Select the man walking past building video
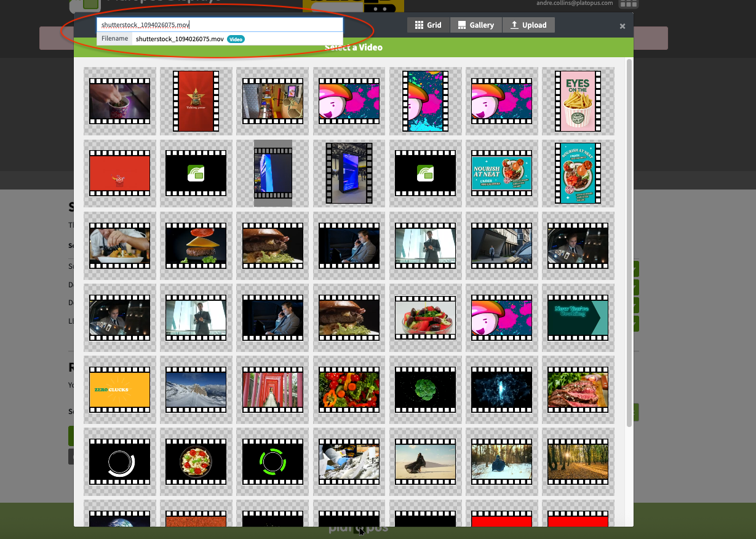 [x=501, y=246]
